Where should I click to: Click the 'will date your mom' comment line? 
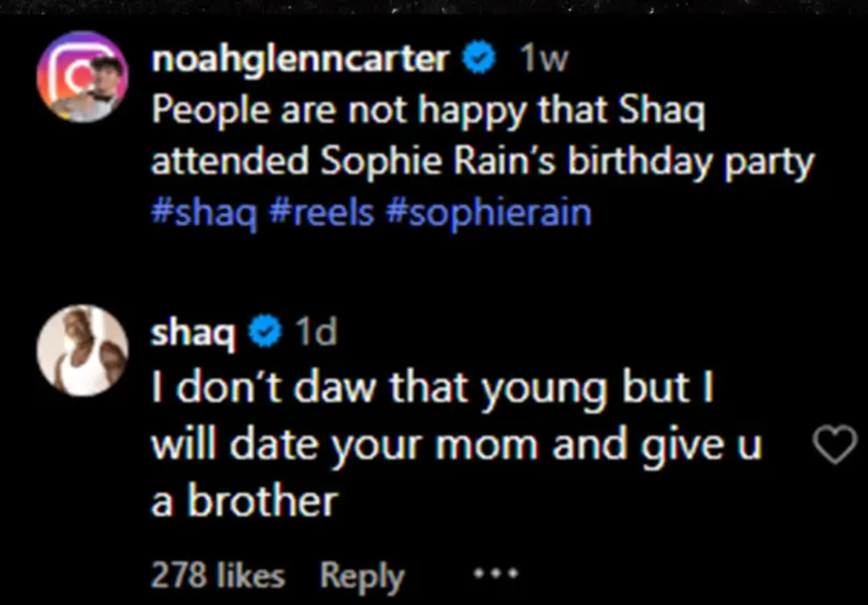pos(456,445)
